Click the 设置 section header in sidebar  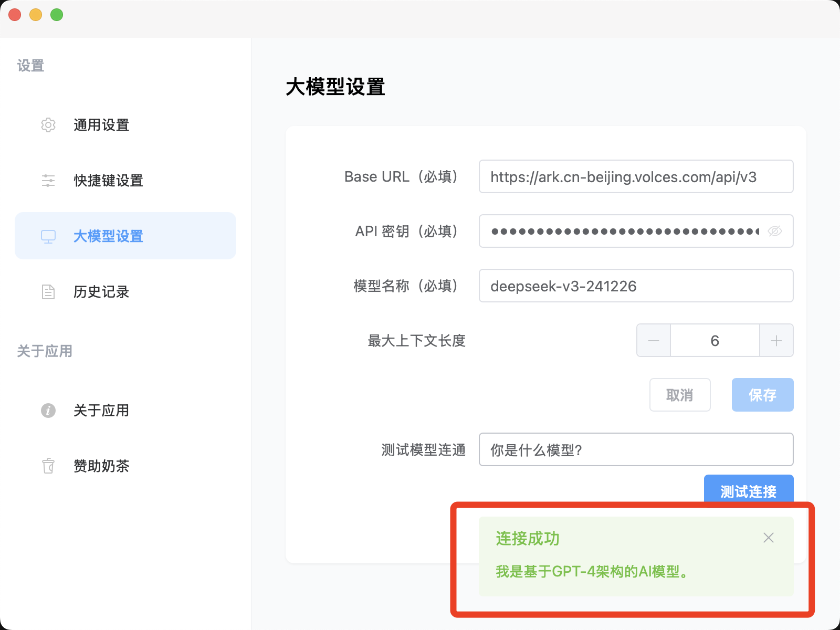[30, 66]
